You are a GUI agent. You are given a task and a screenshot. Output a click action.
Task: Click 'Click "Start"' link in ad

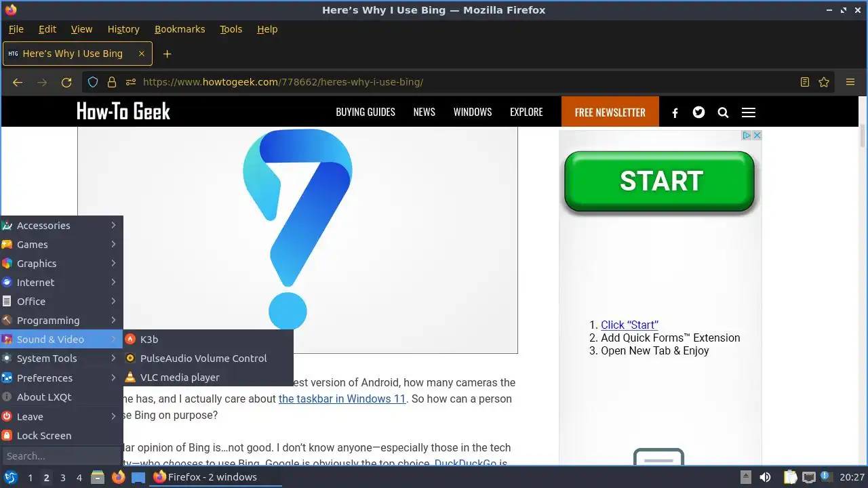click(x=629, y=325)
